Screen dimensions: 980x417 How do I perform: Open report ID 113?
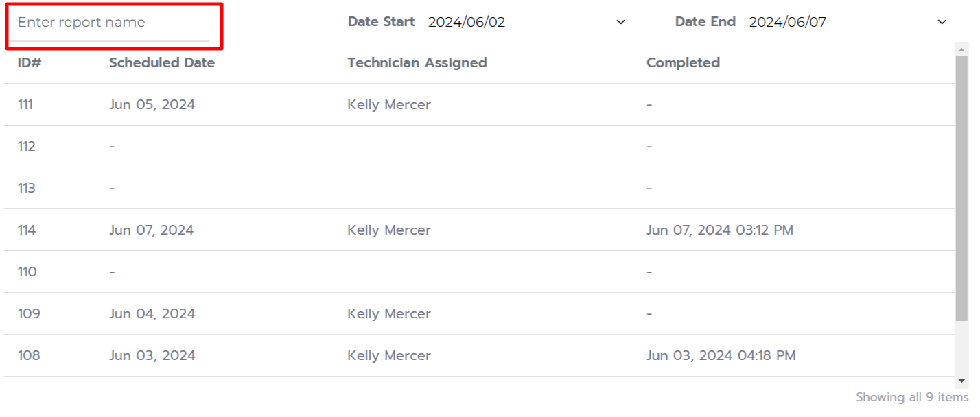tap(26, 188)
